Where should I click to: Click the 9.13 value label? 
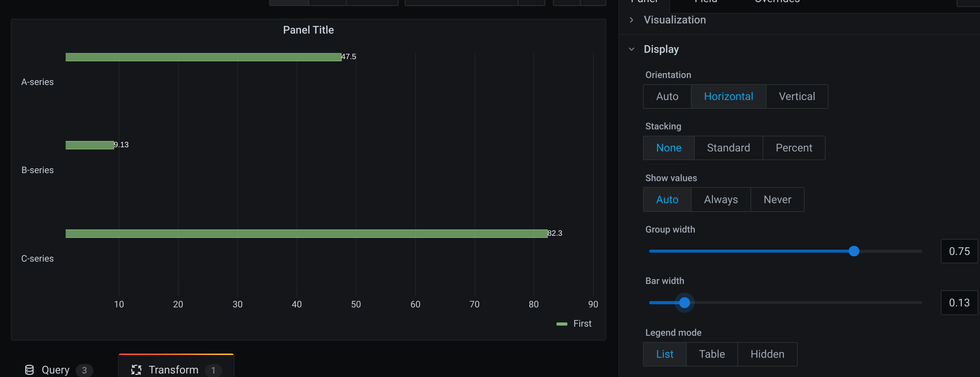(x=121, y=145)
